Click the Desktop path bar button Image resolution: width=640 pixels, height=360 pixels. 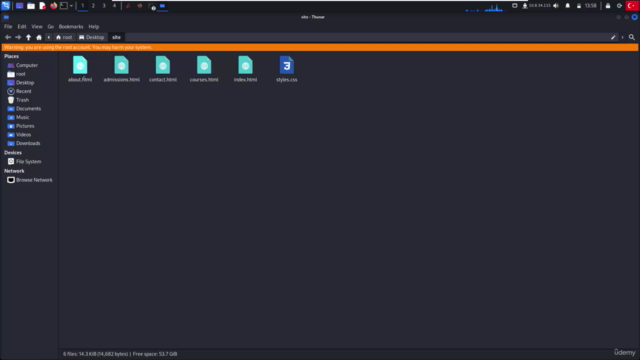click(91, 37)
